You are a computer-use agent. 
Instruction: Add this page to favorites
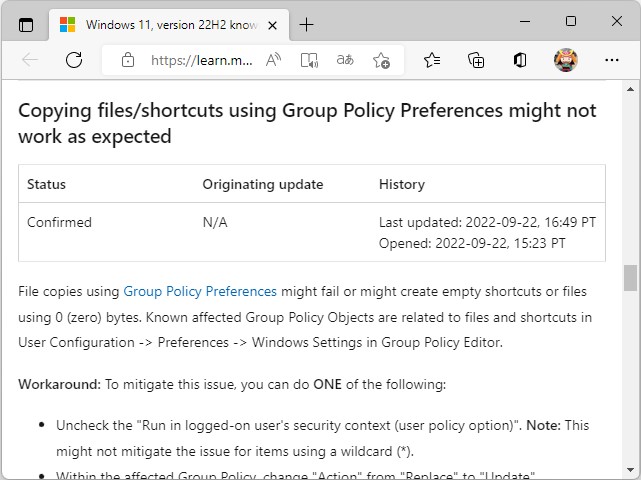381,60
